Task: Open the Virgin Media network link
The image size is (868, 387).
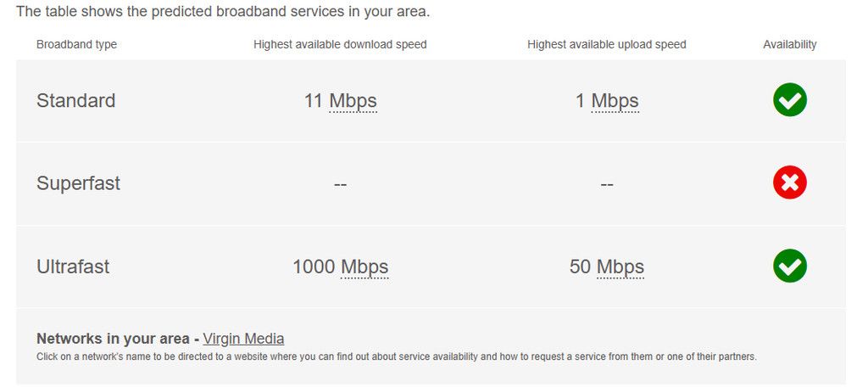Action: 243,339
